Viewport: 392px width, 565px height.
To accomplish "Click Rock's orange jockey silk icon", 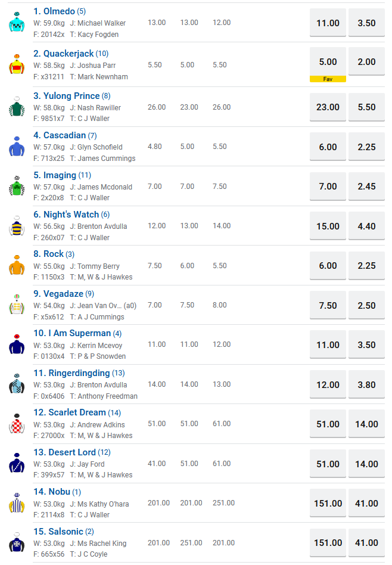I will [x=17, y=266].
